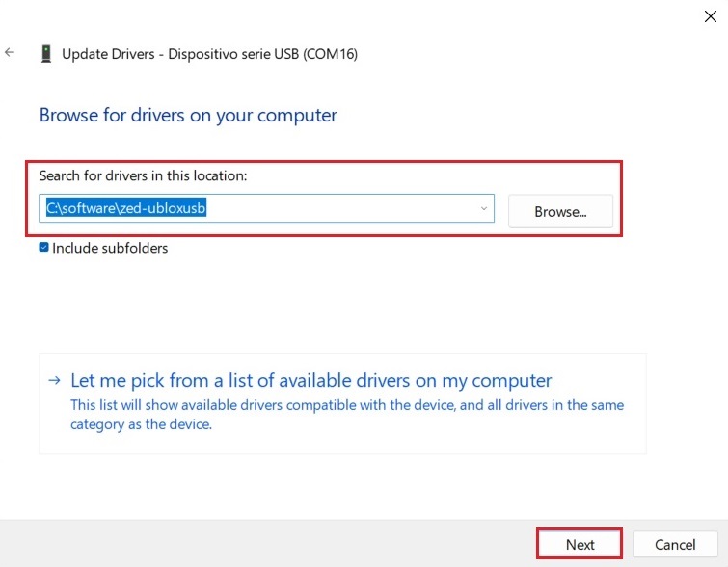The height and width of the screenshot is (567, 728).
Task: Click the Include subfolders label text
Action: tap(110, 248)
